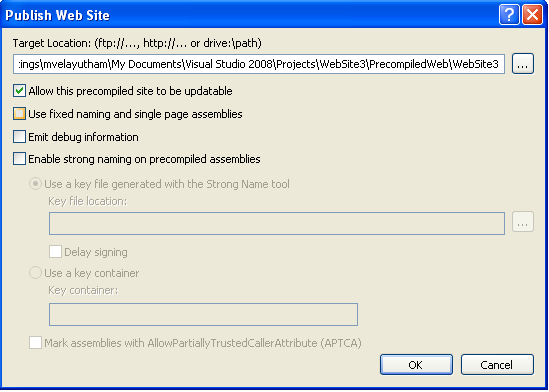This screenshot has width=549, height=392.
Task: Browse for the key file location
Action: click(523, 222)
